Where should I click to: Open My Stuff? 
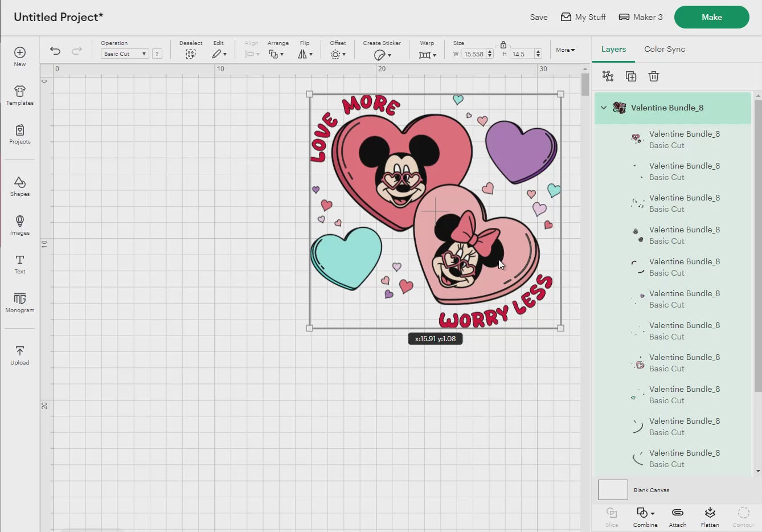point(583,17)
